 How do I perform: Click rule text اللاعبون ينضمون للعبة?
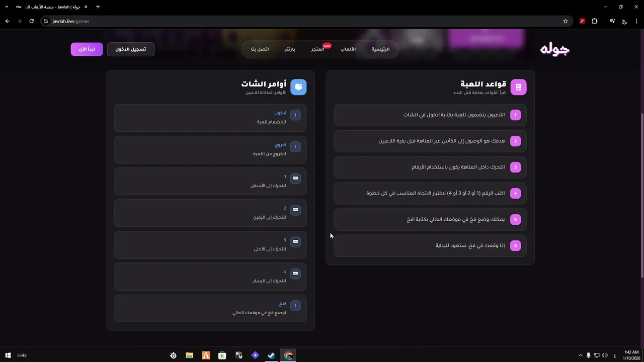pos(454,115)
